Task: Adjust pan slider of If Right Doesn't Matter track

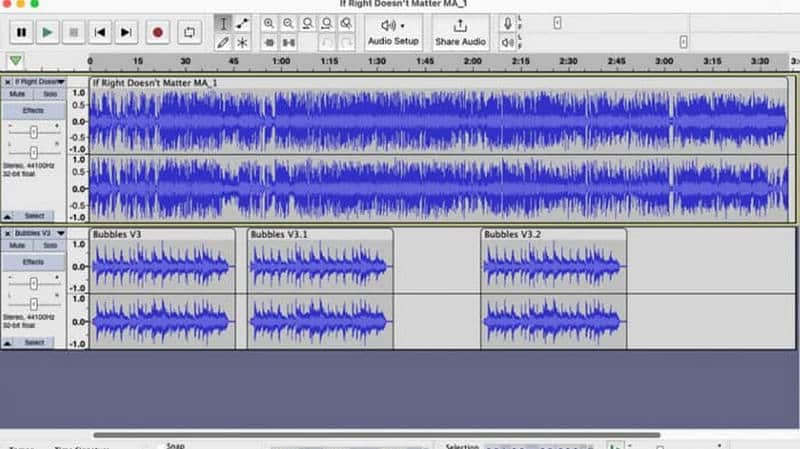Action: click(34, 152)
